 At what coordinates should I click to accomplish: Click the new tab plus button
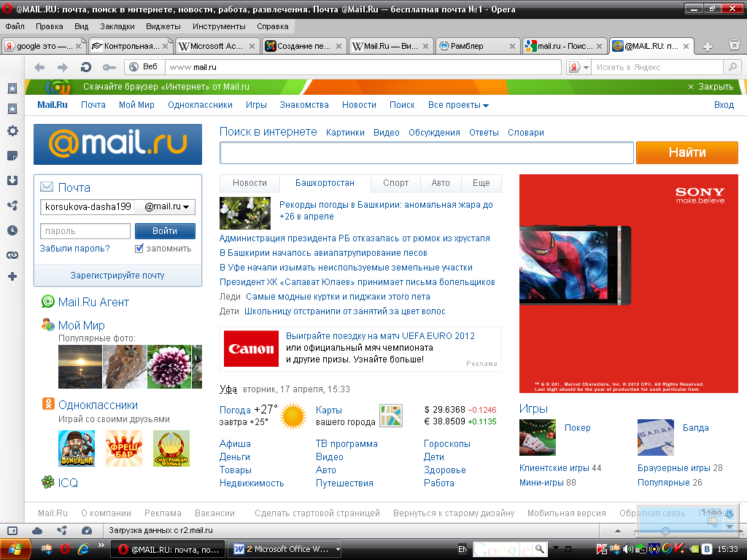(708, 46)
